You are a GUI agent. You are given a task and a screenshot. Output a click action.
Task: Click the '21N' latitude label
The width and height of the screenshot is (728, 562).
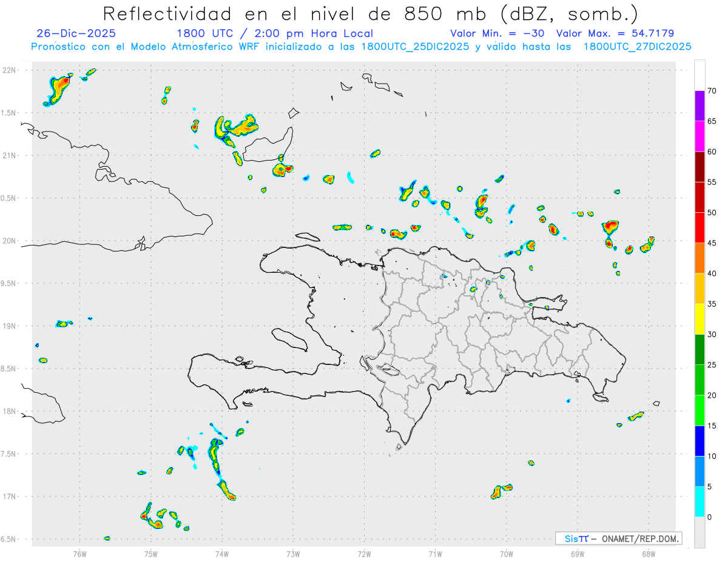coord(10,155)
